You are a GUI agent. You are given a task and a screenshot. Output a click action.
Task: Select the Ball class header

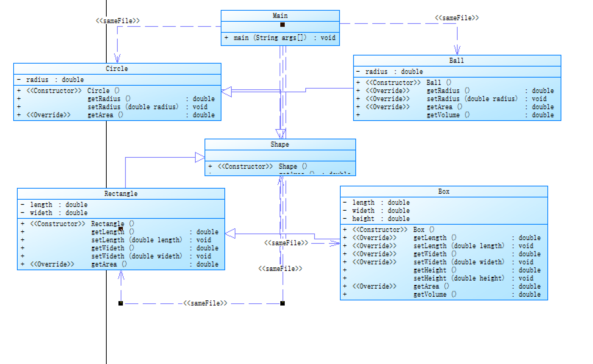pos(457,61)
